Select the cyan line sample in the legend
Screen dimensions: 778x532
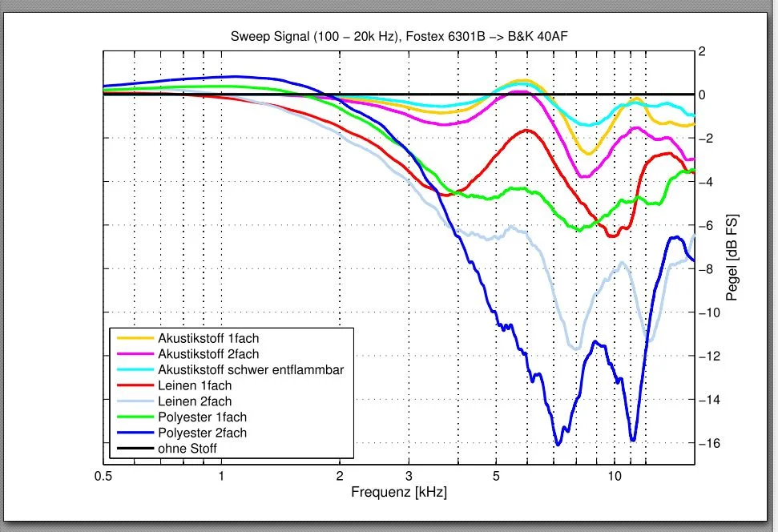pyautogui.click(x=135, y=369)
